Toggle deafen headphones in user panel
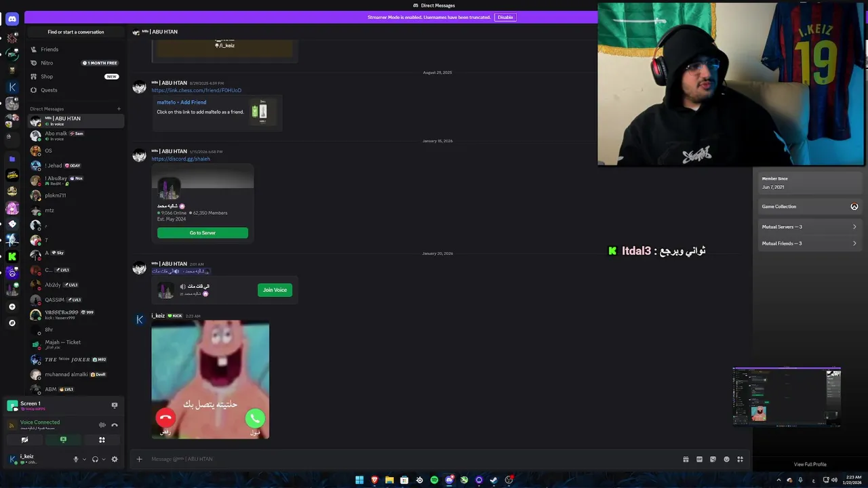868x488 pixels. tap(95, 459)
